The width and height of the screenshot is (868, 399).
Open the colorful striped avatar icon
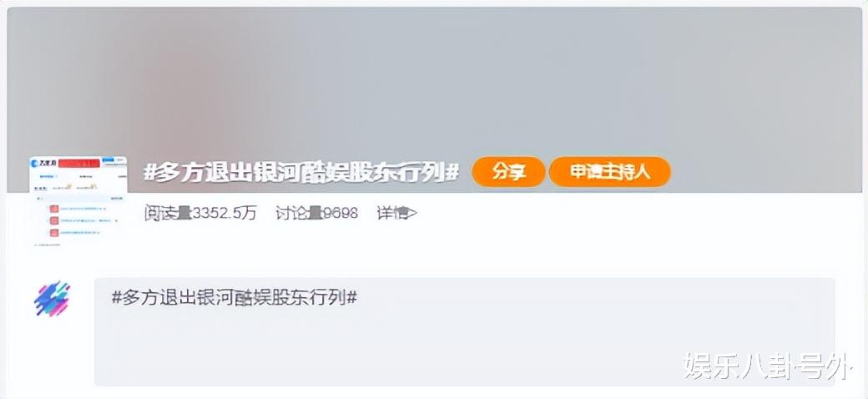click(x=52, y=299)
